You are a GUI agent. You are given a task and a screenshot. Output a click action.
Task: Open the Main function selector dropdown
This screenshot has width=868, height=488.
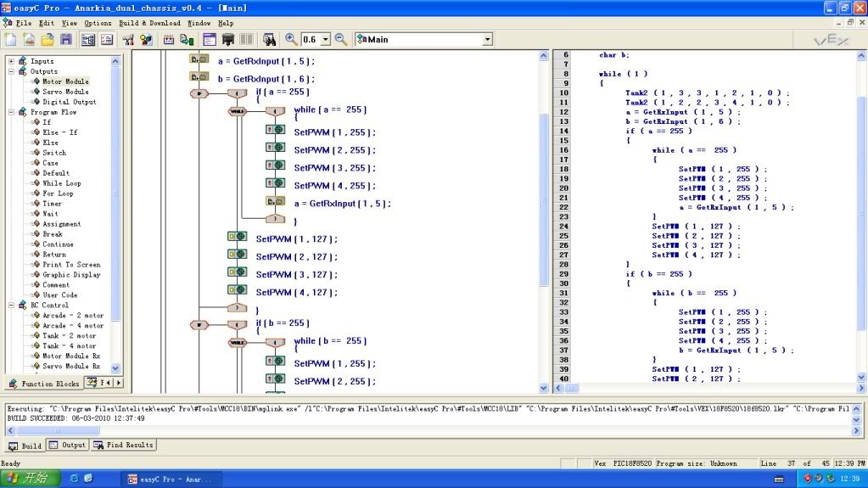tap(487, 39)
